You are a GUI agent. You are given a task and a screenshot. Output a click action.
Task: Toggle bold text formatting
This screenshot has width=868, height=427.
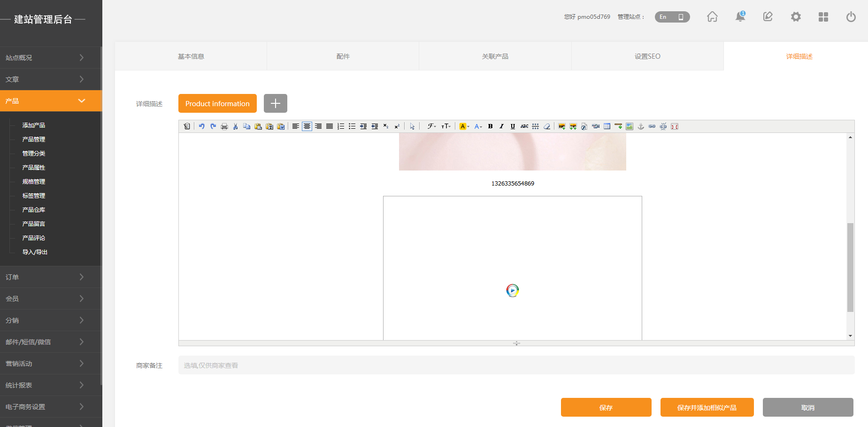[x=491, y=126]
